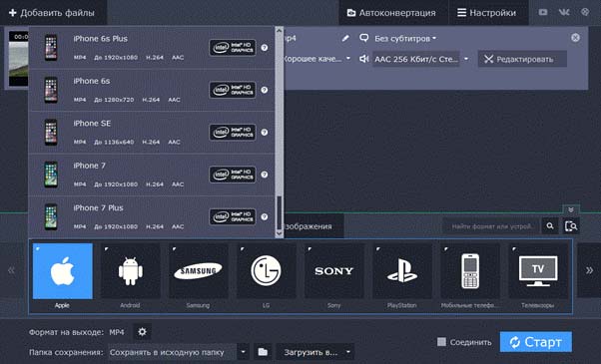The image size is (601, 364).
Task: Click the Редактировать button
Action: [x=522, y=59]
